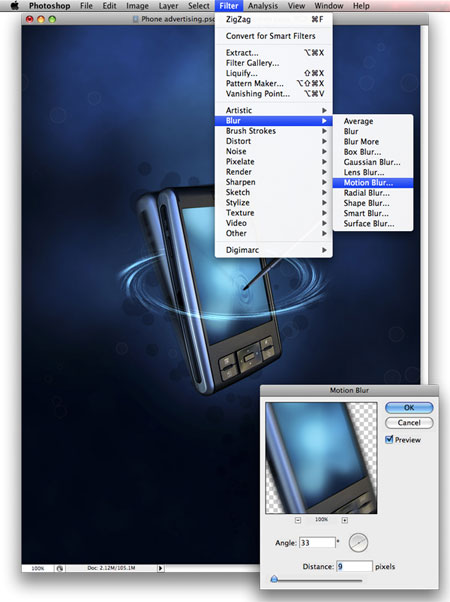Expand the Digimarc submenu

point(274,250)
